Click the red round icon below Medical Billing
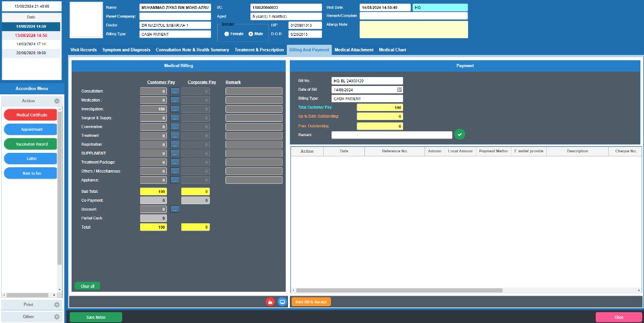 click(270, 302)
